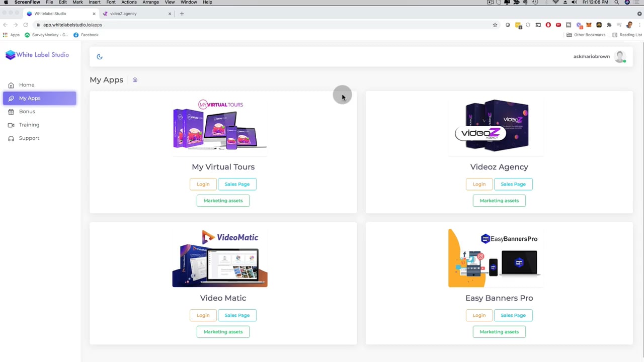The height and width of the screenshot is (362, 644).
Task: Open Video Matic Marketing assets
Action: tap(223, 332)
